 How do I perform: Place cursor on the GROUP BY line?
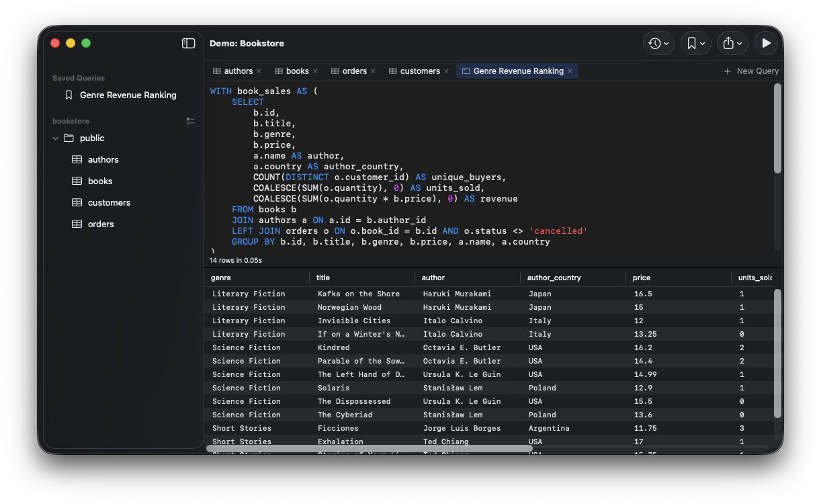point(391,242)
